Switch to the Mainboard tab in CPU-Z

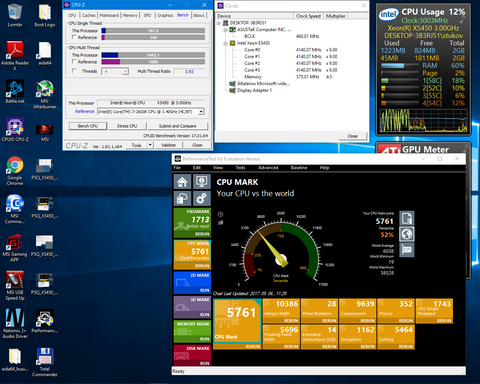[109, 15]
